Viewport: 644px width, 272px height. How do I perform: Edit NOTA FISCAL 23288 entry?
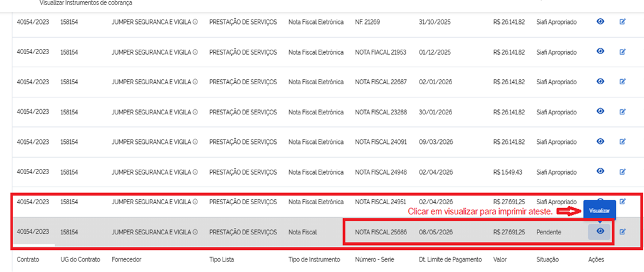tap(622, 111)
